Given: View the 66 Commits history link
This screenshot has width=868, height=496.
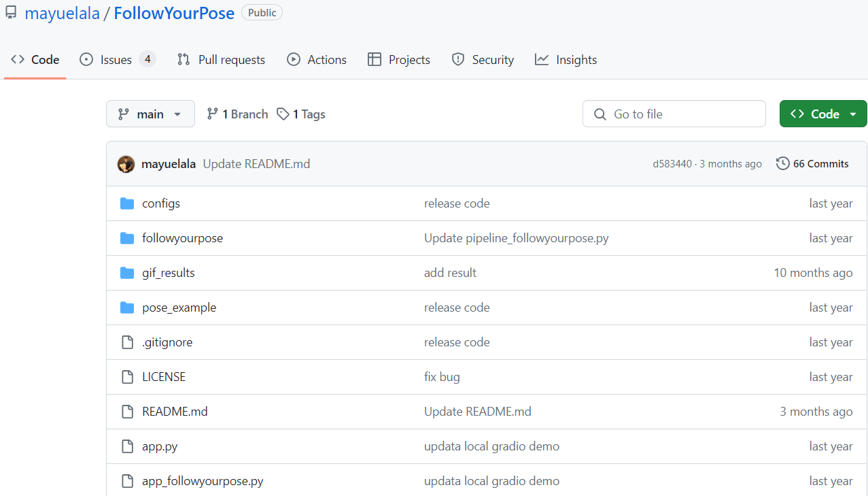Looking at the screenshot, I should coord(820,164).
